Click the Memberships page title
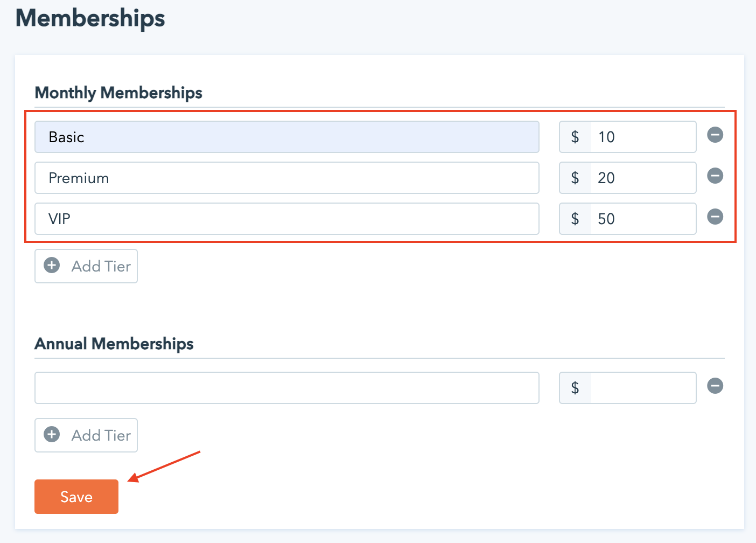 point(90,18)
